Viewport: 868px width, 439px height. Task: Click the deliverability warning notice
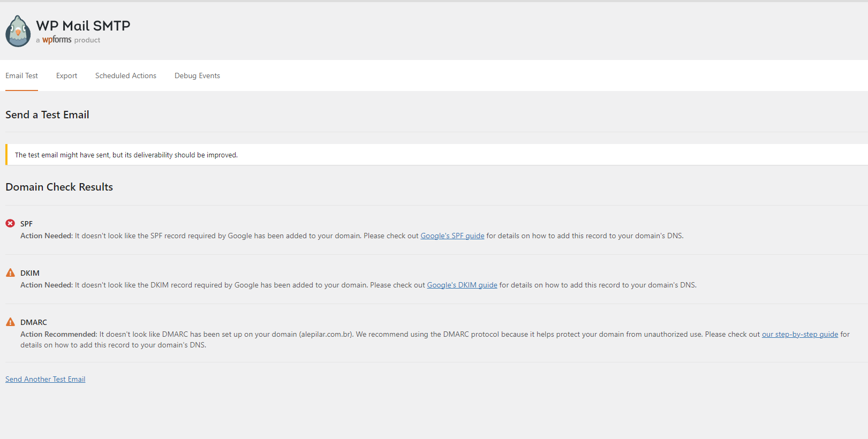pos(126,155)
